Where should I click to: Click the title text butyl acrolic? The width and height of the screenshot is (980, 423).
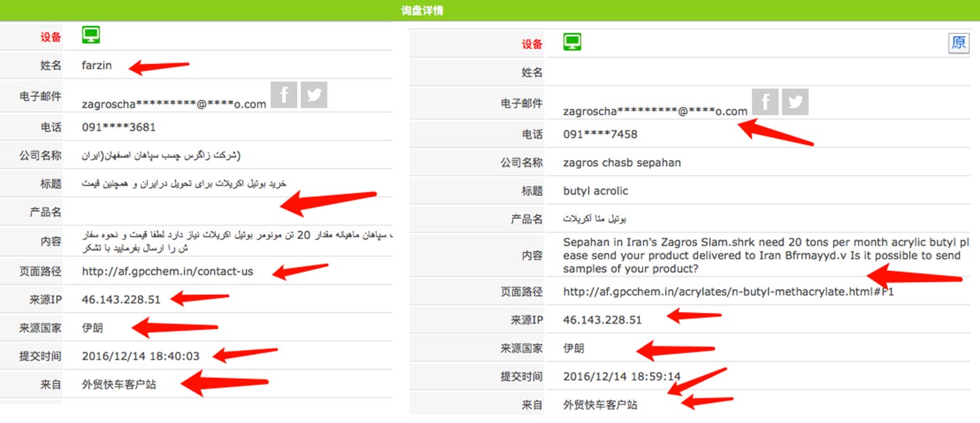(x=595, y=191)
